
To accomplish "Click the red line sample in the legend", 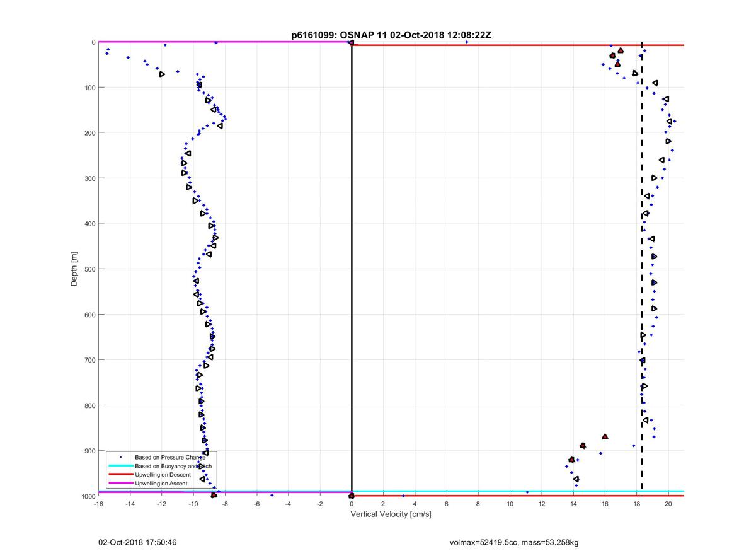I will point(120,474).
